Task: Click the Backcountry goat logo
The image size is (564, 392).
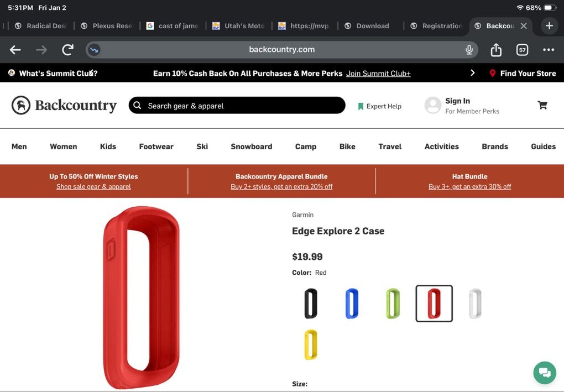Action: pyautogui.click(x=21, y=105)
